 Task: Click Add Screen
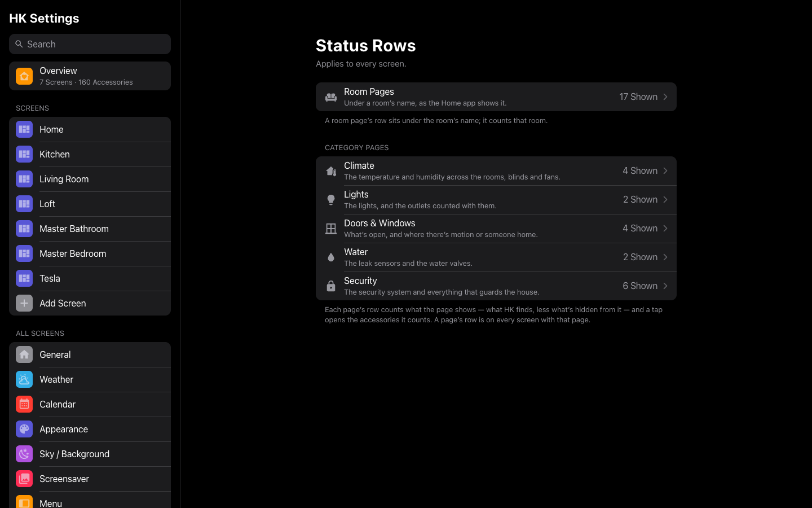(90, 303)
